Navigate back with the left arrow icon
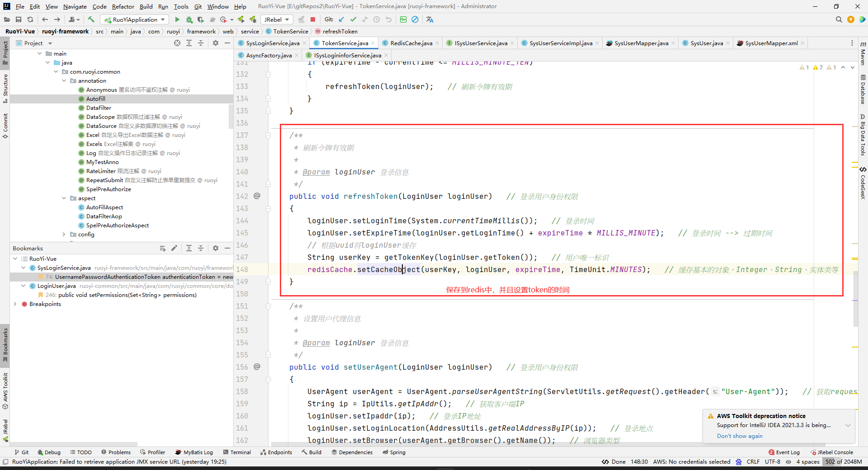The width and height of the screenshot is (868, 470). [45, 19]
